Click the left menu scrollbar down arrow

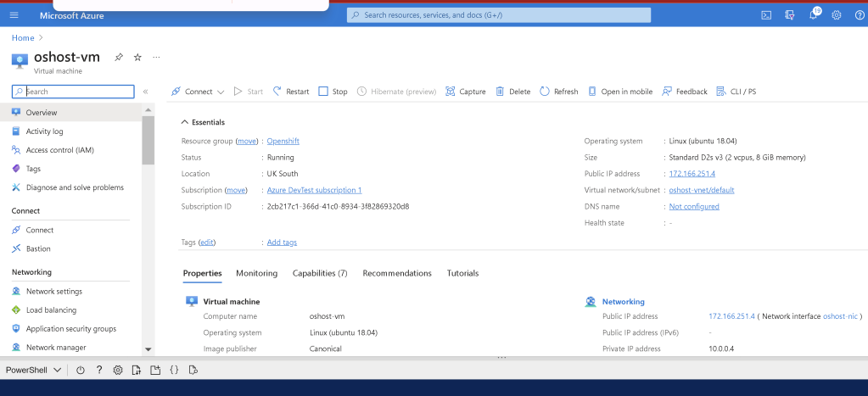pos(148,349)
